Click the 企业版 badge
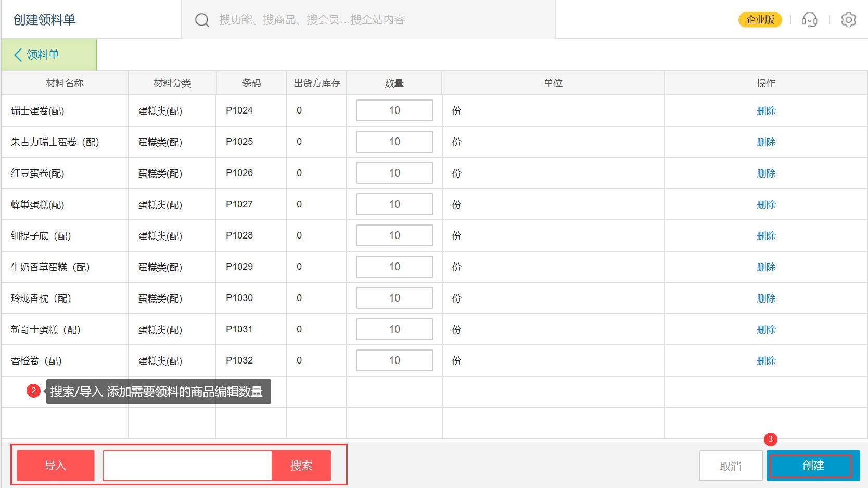The image size is (868, 488). tap(760, 20)
